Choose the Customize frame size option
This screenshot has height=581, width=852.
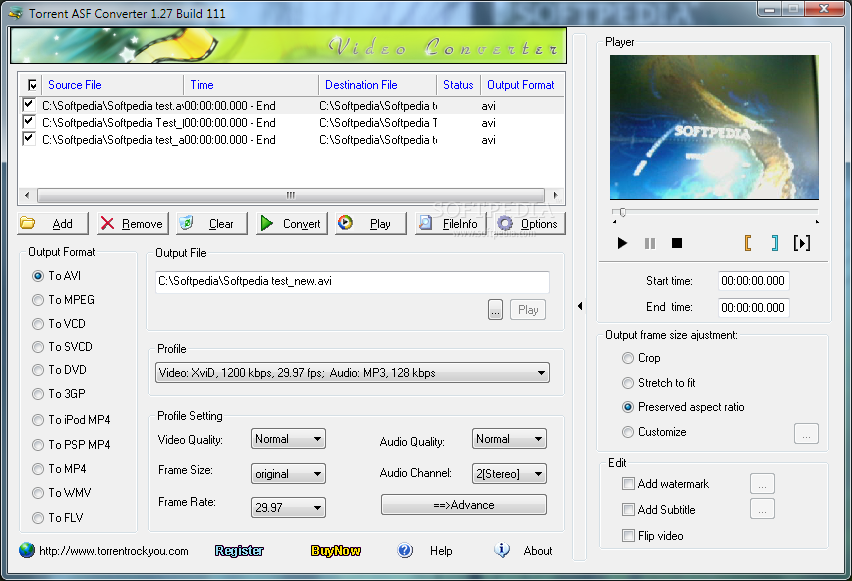pyautogui.click(x=628, y=432)
